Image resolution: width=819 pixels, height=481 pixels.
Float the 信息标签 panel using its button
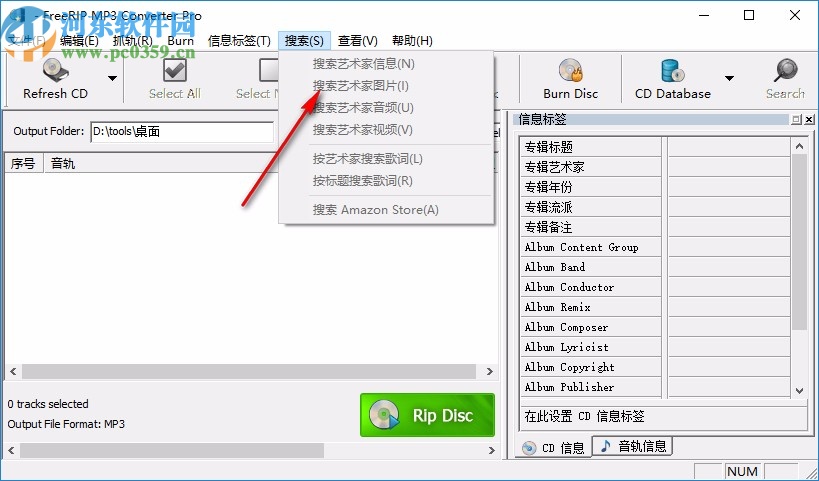coord(796,120)
